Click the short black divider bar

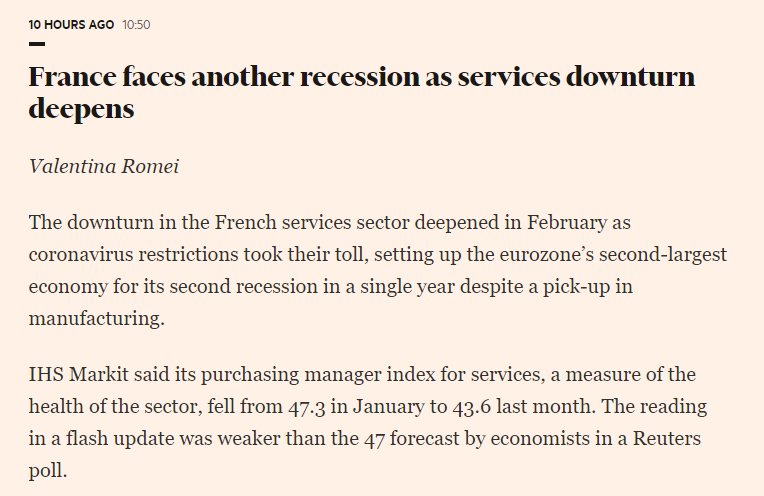point(37,44)
